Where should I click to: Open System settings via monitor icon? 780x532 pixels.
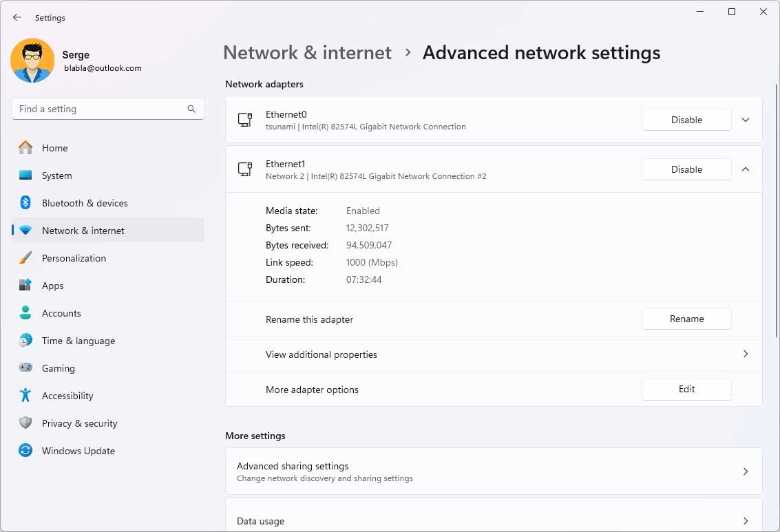point(25,175)
